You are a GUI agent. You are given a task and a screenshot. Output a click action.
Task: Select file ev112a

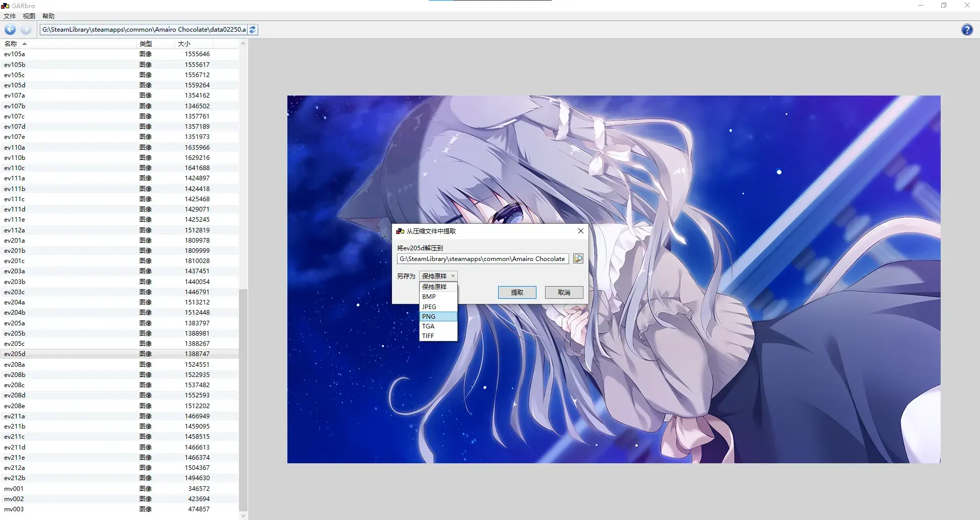(119, 230)
